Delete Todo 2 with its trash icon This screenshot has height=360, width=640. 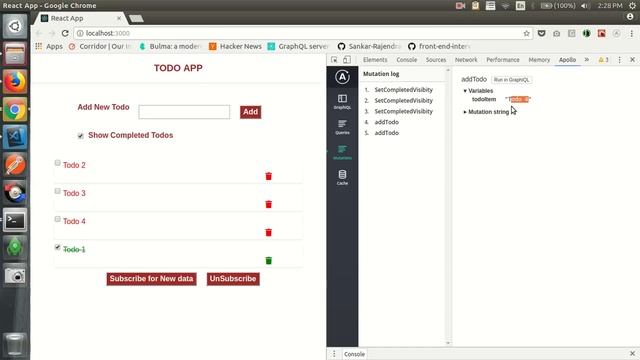269,176
